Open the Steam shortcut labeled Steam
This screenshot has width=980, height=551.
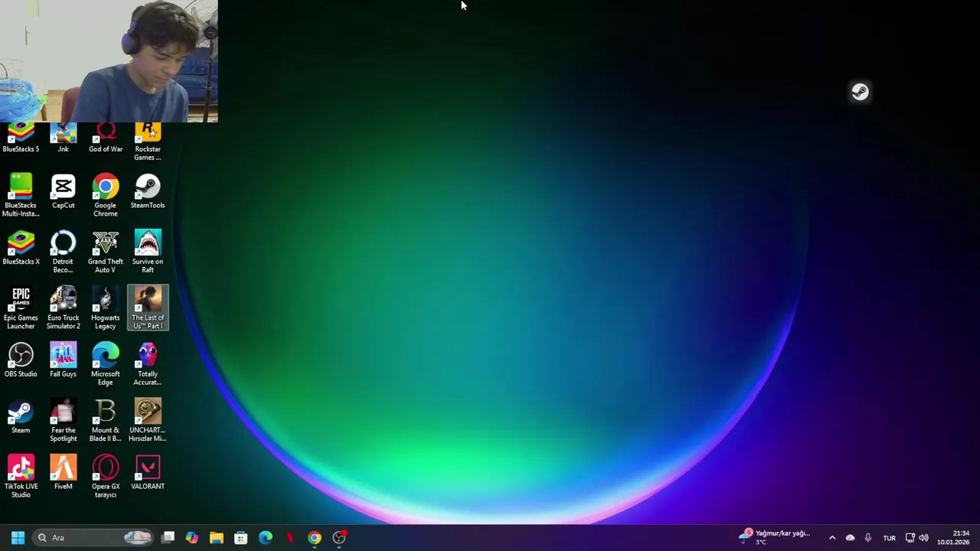(21, 416)
